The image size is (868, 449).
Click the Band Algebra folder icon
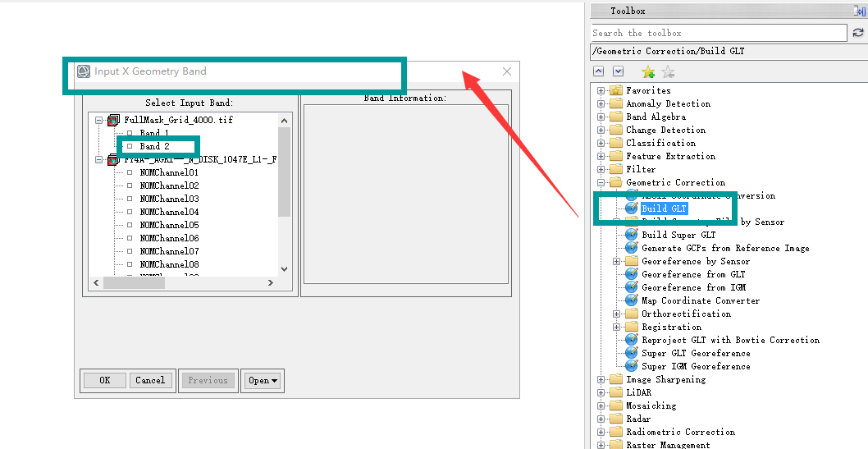click(616, 117)
